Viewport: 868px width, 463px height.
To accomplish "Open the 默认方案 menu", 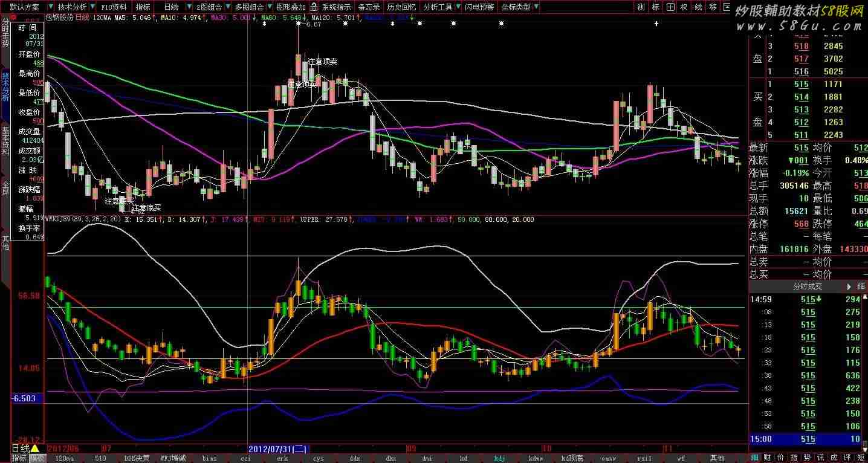I will coord(24,7).
